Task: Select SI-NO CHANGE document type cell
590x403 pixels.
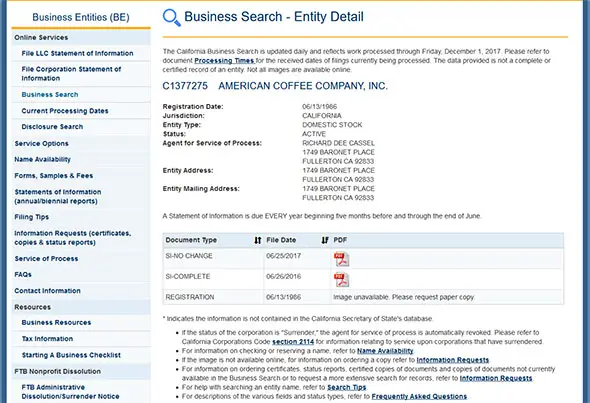Action: (189, 256)
